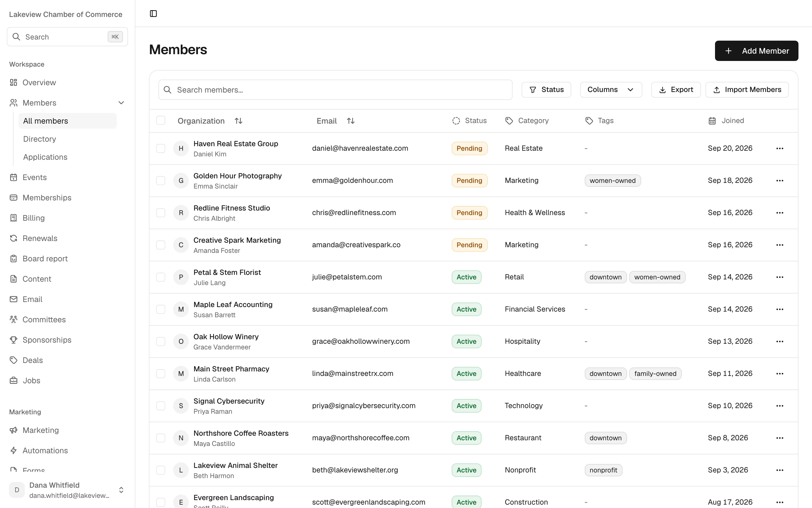Open Committees people icon in sidebar

coord(14,319)
